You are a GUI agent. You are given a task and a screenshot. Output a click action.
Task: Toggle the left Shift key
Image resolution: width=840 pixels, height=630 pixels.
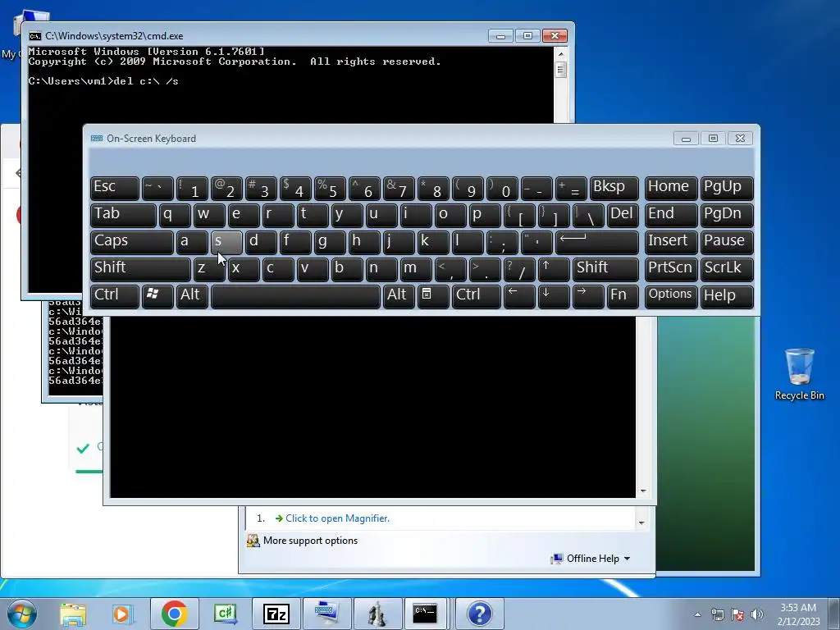coord(140,269)
